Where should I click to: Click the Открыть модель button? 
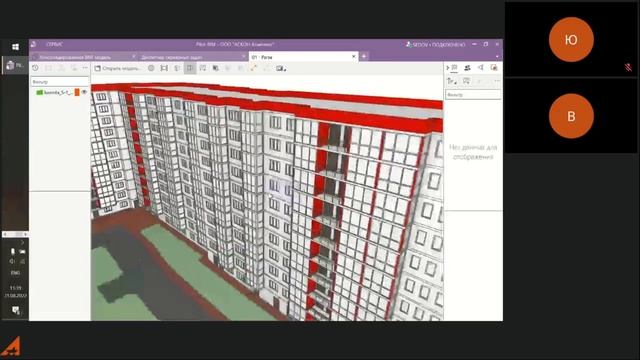(x=118, y=68)
